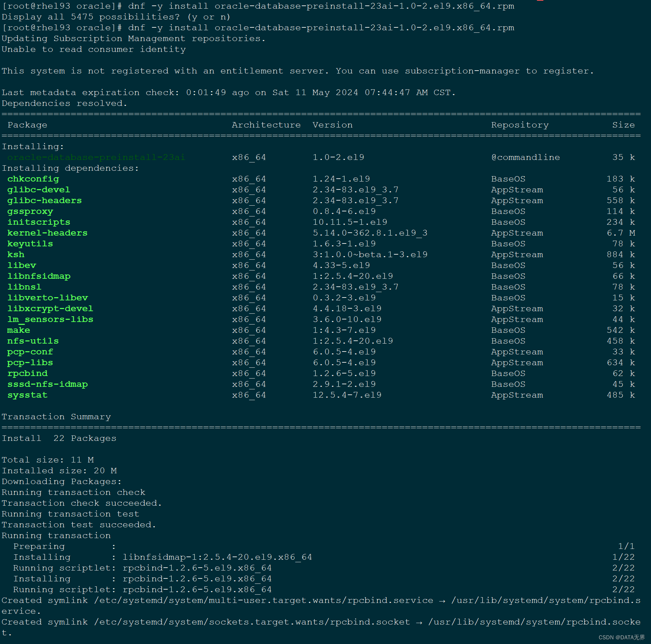
Task: Select the 'pcp-libs' package name
Action: coord(30,363)
